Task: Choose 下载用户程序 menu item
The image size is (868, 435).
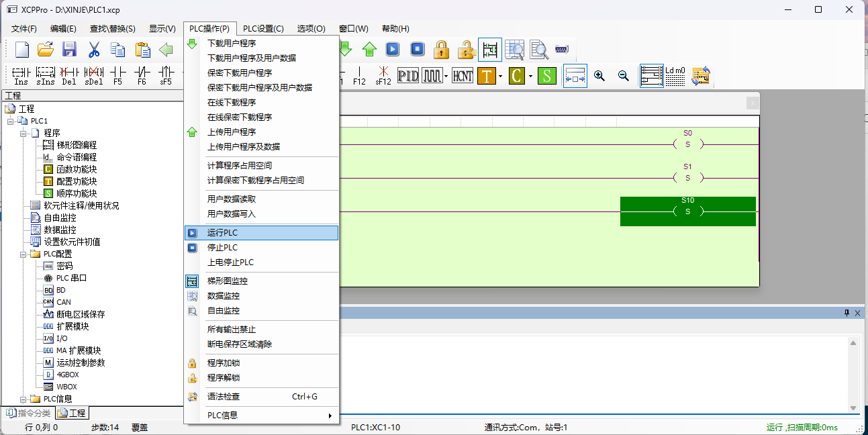Action: pos(261,43)
